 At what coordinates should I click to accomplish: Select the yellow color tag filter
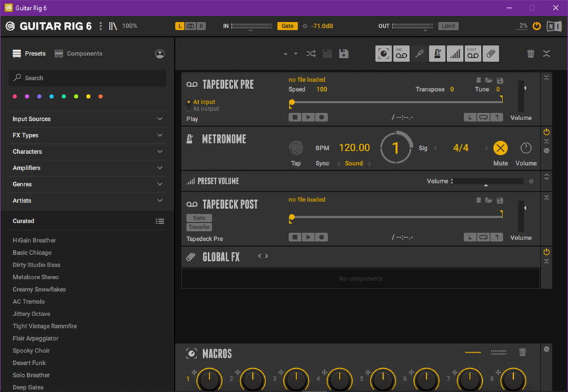tap(89, 96)
